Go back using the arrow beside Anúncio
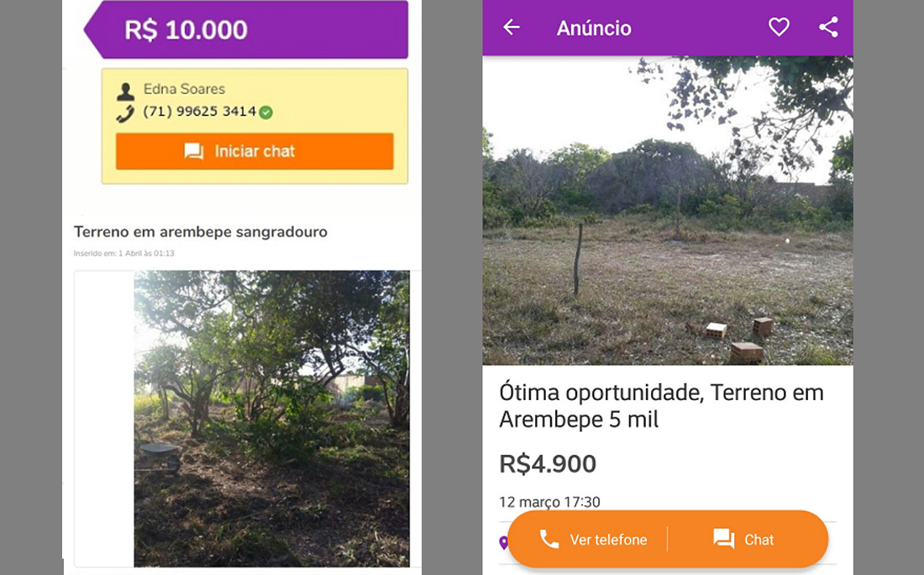 click(512, 28)
